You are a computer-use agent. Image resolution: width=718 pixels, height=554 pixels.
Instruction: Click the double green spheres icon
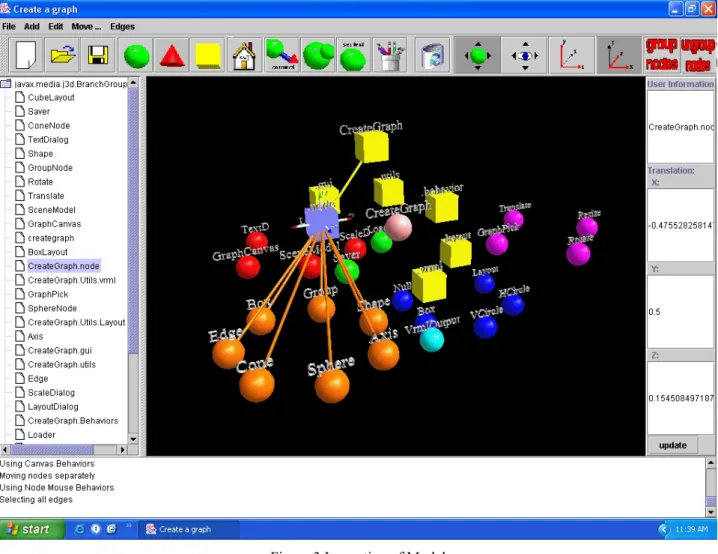pos(317,55)
